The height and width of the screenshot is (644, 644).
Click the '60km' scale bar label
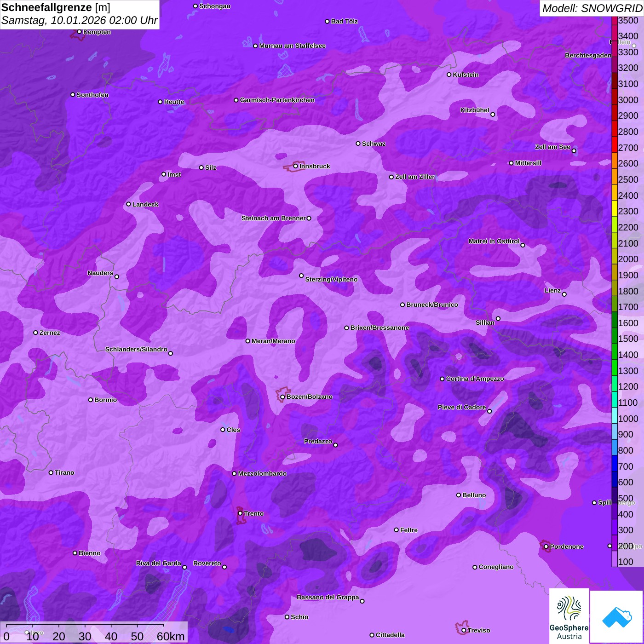171,637
